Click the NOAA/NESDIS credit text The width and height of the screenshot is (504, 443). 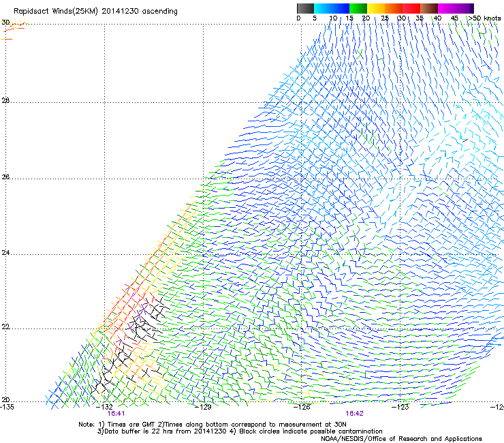click(401, 439)
